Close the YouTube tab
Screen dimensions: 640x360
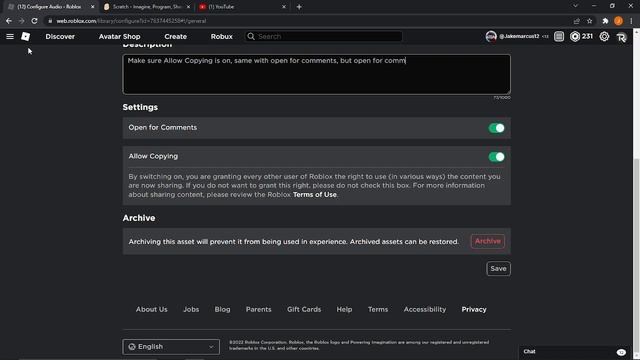284,7
